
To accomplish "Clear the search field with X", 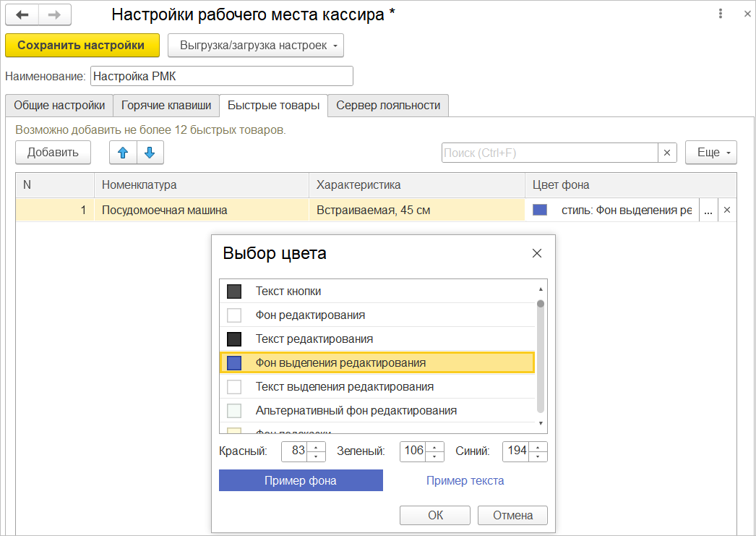I will coord(667,153).
